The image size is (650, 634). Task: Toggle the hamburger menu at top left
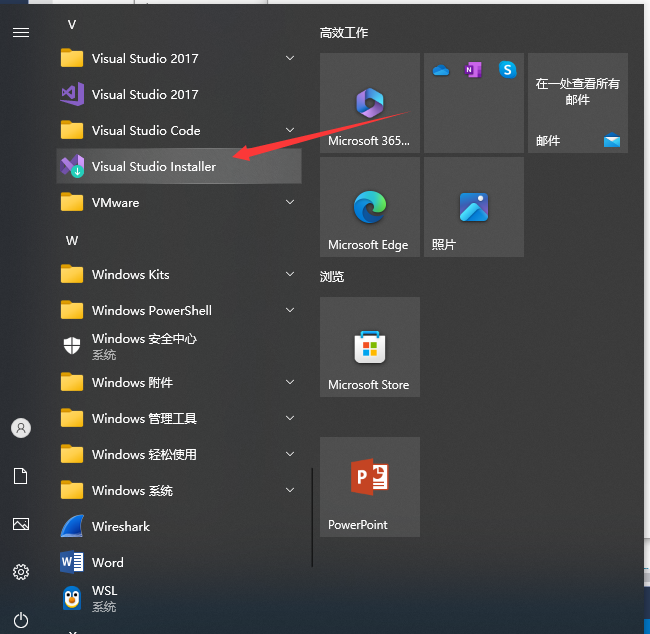21,32
